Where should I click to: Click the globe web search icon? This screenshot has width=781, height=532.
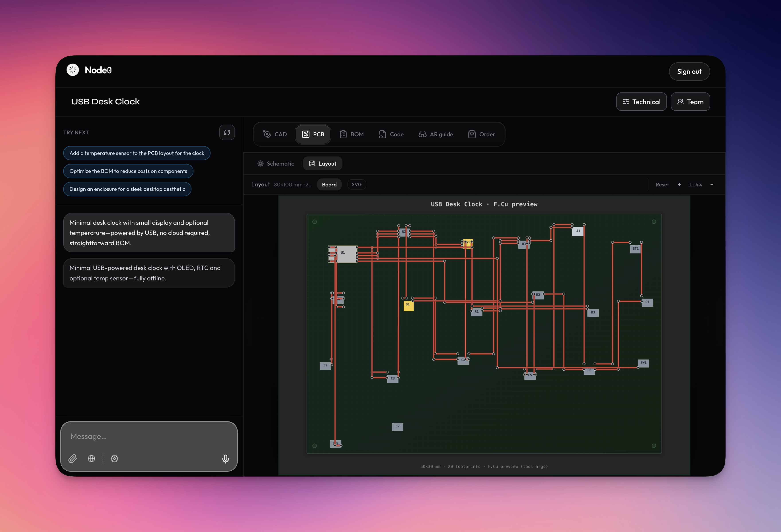point(91,458)
